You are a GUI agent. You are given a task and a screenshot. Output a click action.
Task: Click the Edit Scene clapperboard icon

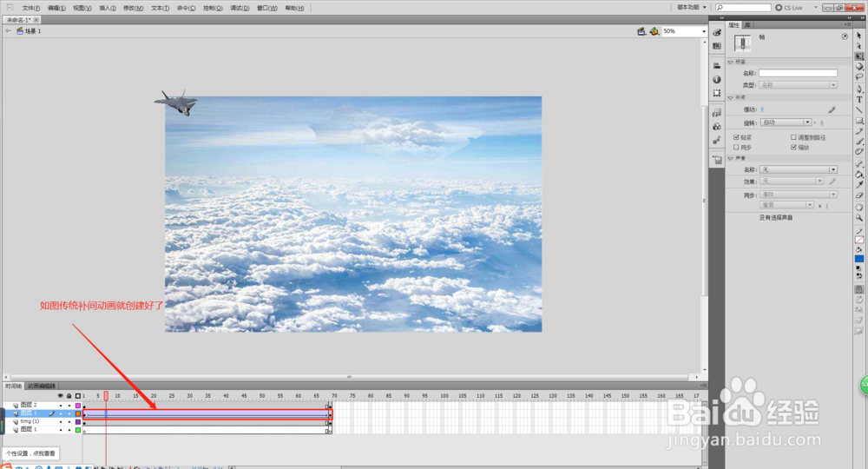pos(641,31)
